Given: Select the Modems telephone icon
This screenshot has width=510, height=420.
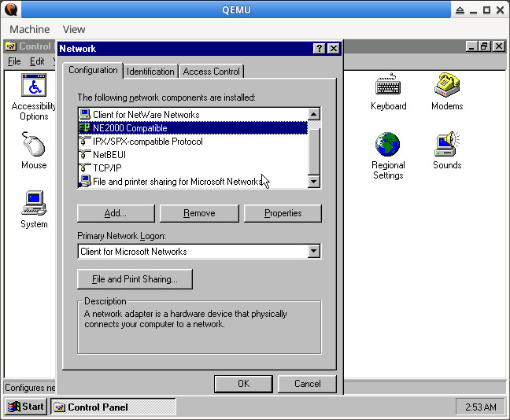Looking at the screenshot, I should tap(447, 85).
